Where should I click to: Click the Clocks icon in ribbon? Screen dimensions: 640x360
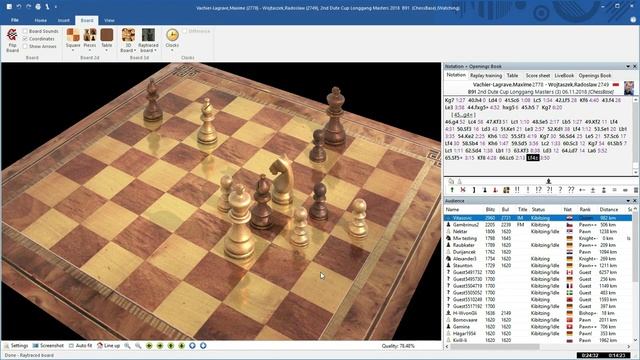[x=172, y=35]
